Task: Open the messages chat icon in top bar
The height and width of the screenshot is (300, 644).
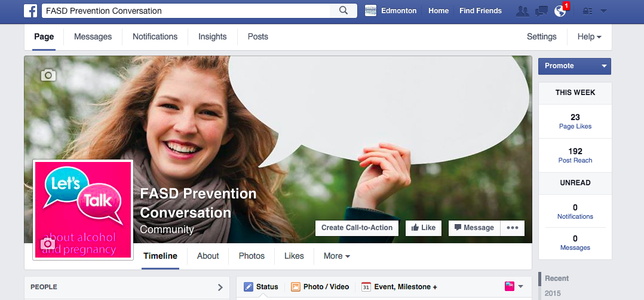Action: (x=541, y=11)
